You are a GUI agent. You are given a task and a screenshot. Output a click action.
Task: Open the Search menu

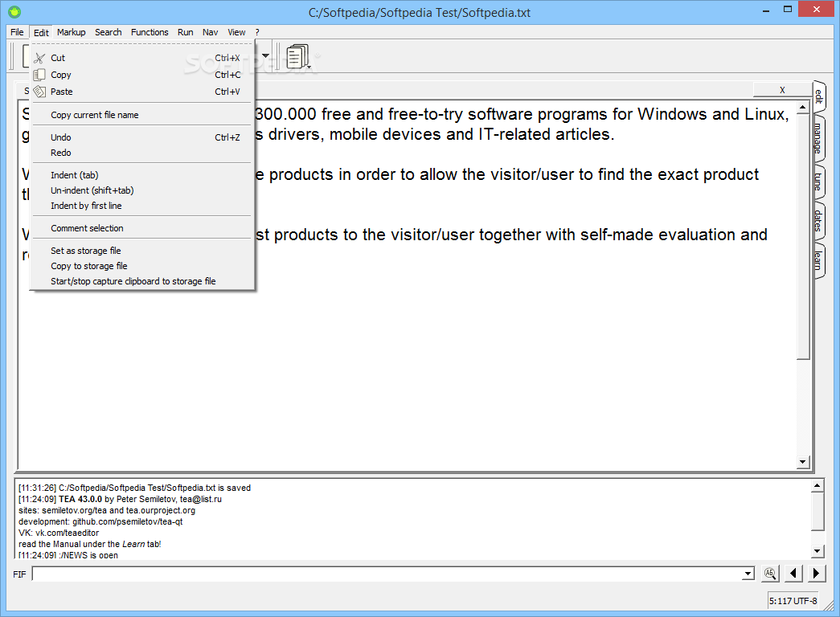click(x=109, y=32)
